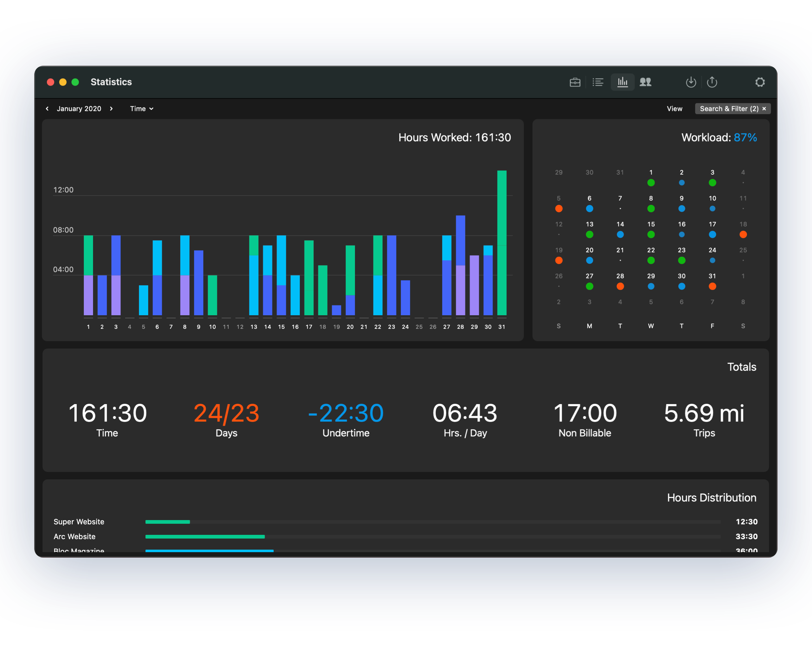Screen dimensions: 812x650
Task: Select day 31 bar in the chart
Action: 502,243
